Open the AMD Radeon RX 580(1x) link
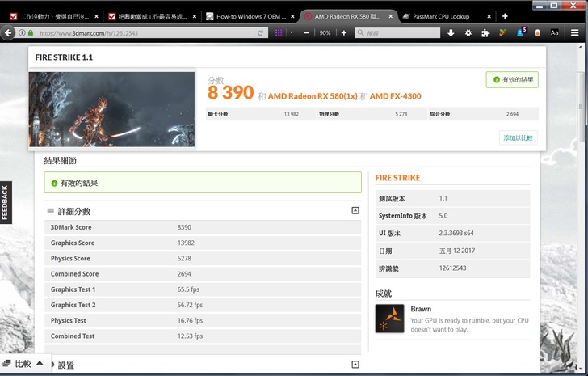588x376 pixels. coord(313,96)
